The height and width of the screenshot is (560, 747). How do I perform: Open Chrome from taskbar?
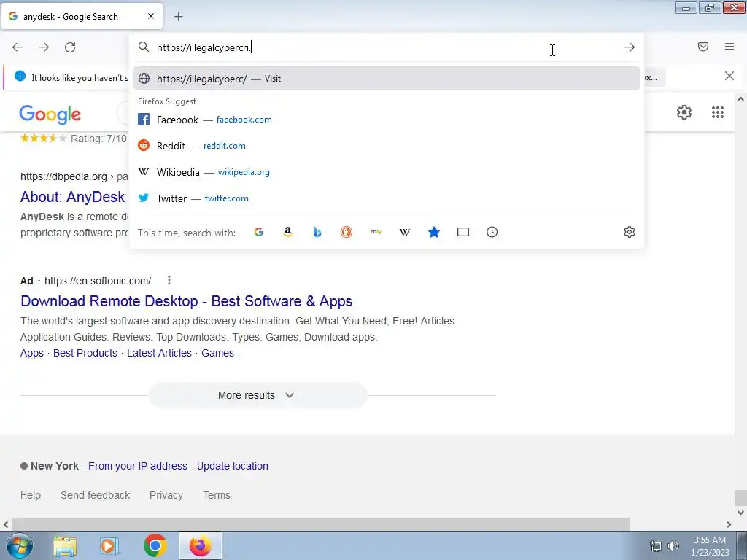coord(155,545)
